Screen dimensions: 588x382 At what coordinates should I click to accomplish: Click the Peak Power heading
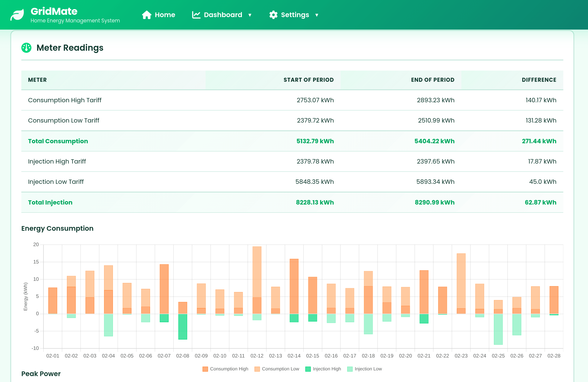coord(41,374)
